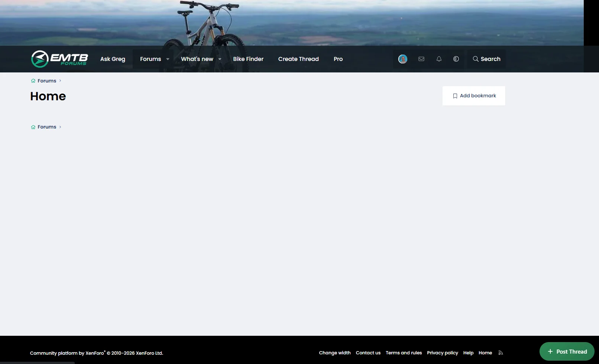Screen dimensions: 599x364
Task: Open the Pro nav item
Action: [338, 59]
